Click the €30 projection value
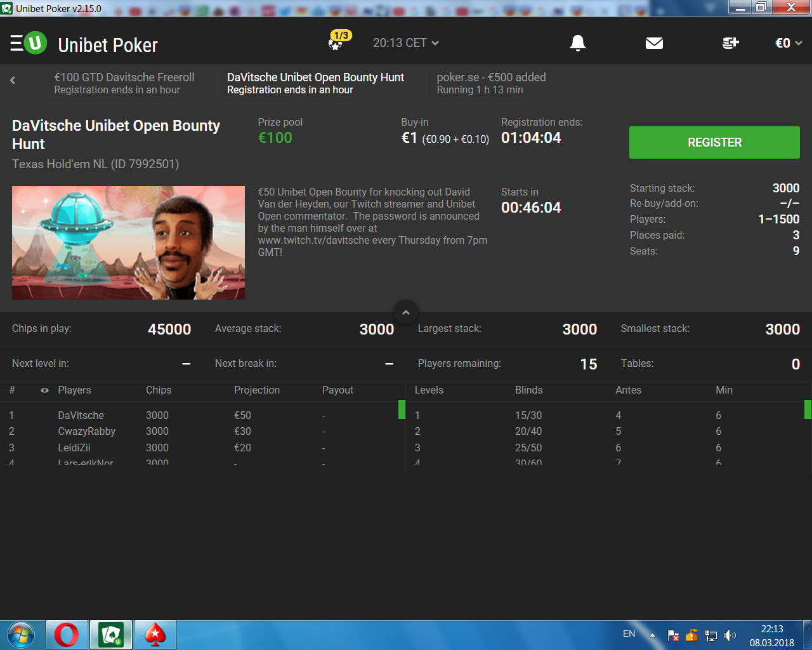This screenshot has height=650, width=812. [x=242, y=431]
